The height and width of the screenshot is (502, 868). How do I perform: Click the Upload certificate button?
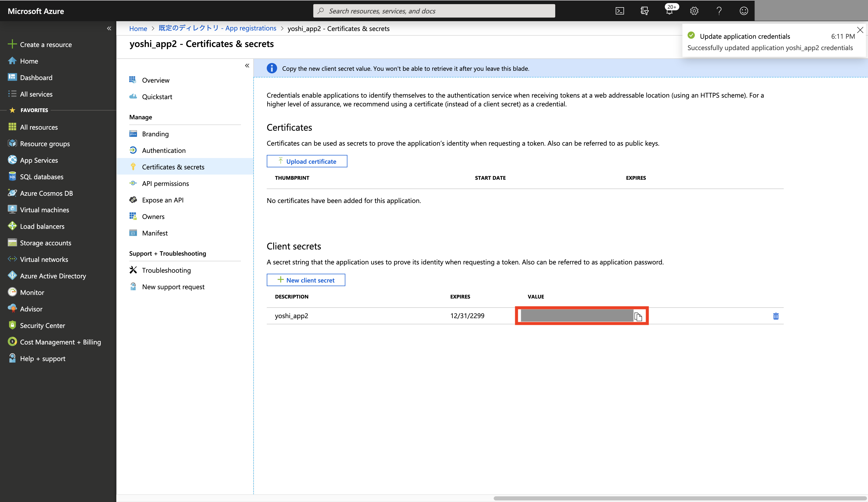click(x=307, y=161)
